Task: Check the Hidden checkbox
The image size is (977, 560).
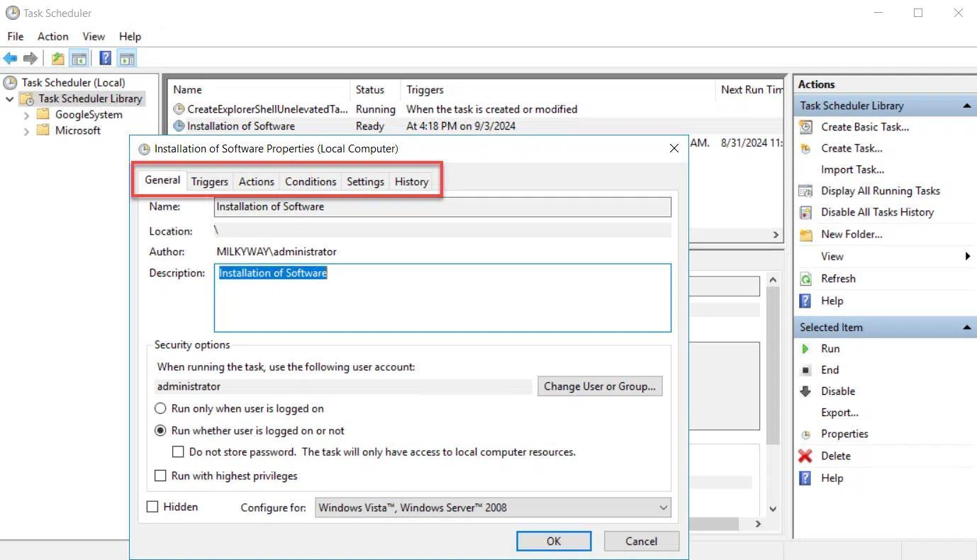Action: [x=152, y=507]
